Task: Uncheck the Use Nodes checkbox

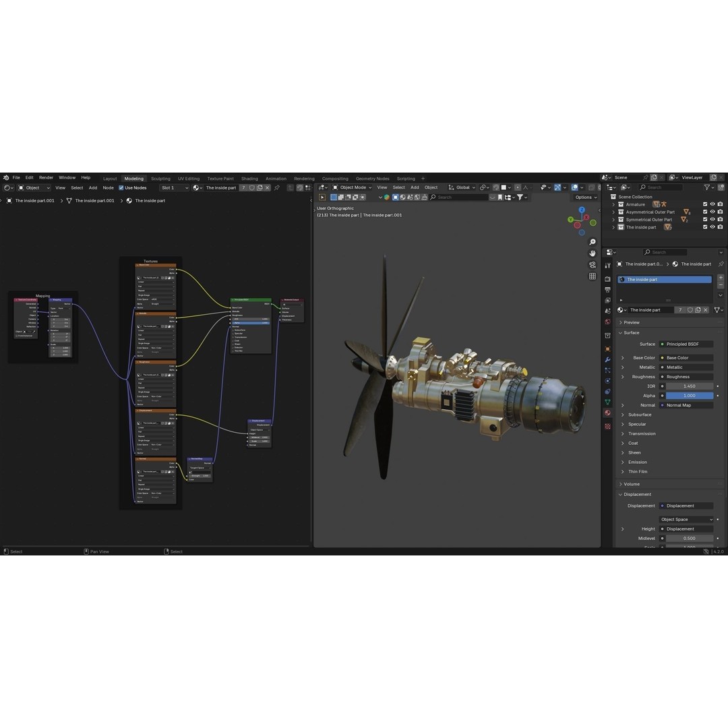Action: pyautogui.click(x=121, y=187)
